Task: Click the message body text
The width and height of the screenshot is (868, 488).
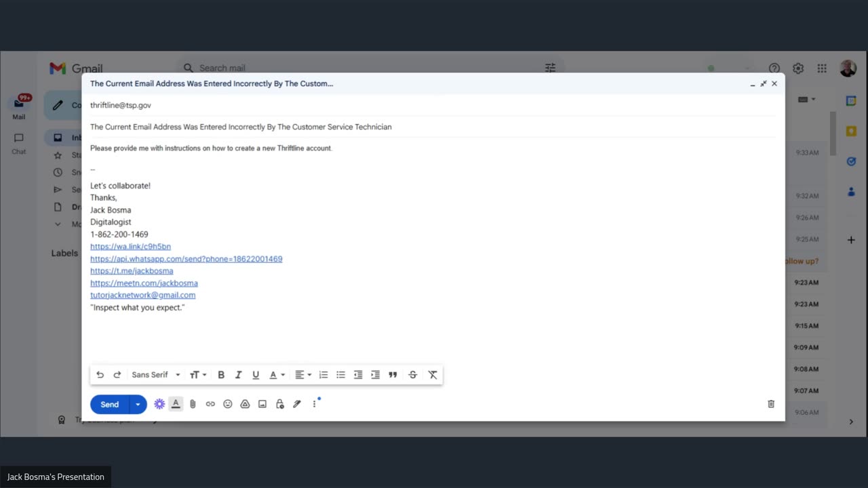Action: coord(211,148)
